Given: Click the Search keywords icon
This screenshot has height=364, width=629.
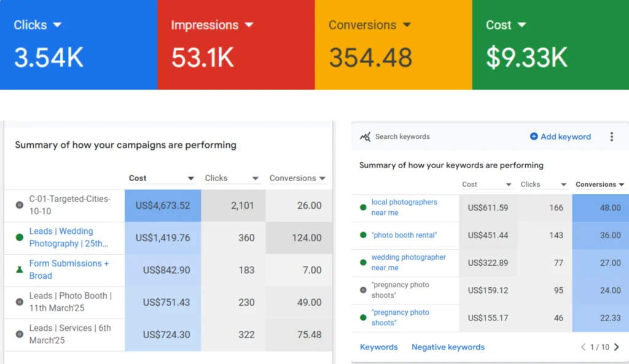Looking at the screenshot, I should 365,137.
